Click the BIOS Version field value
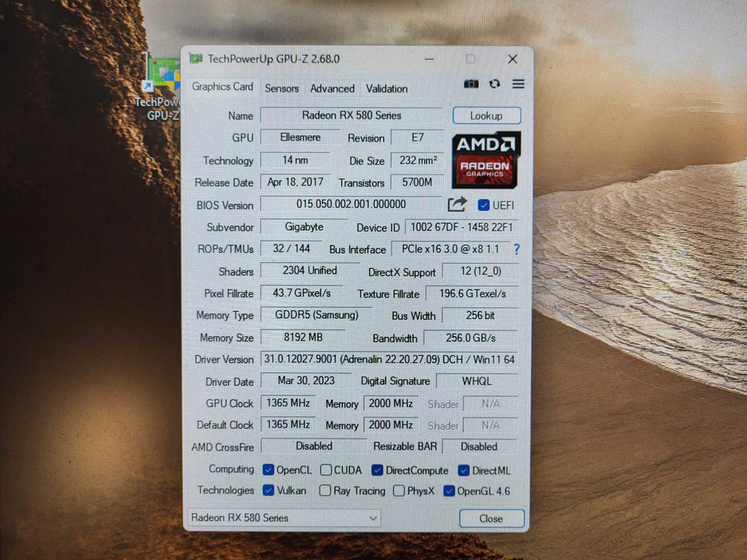The image size is (747, 560). [351, 204]
